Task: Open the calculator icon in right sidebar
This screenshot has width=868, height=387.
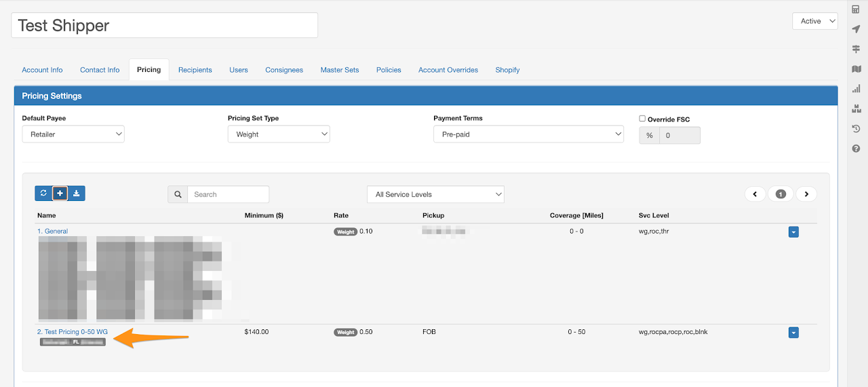Action: 856,10
